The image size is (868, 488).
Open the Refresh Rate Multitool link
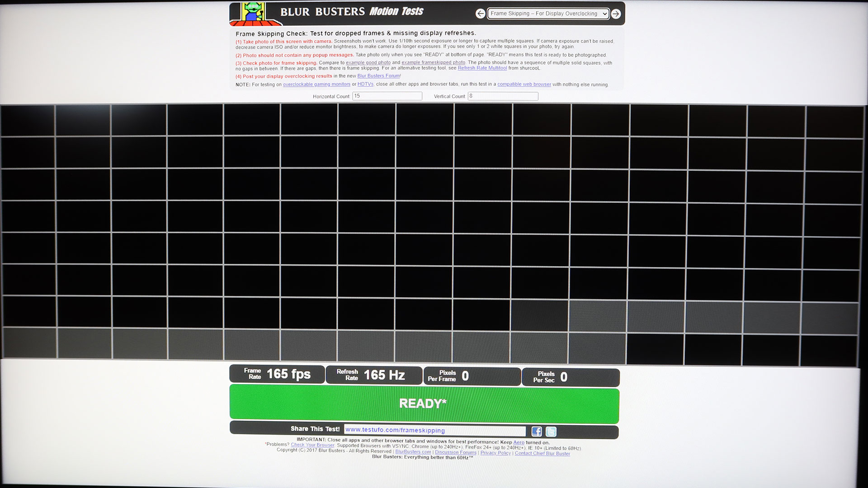click(482, 68)
